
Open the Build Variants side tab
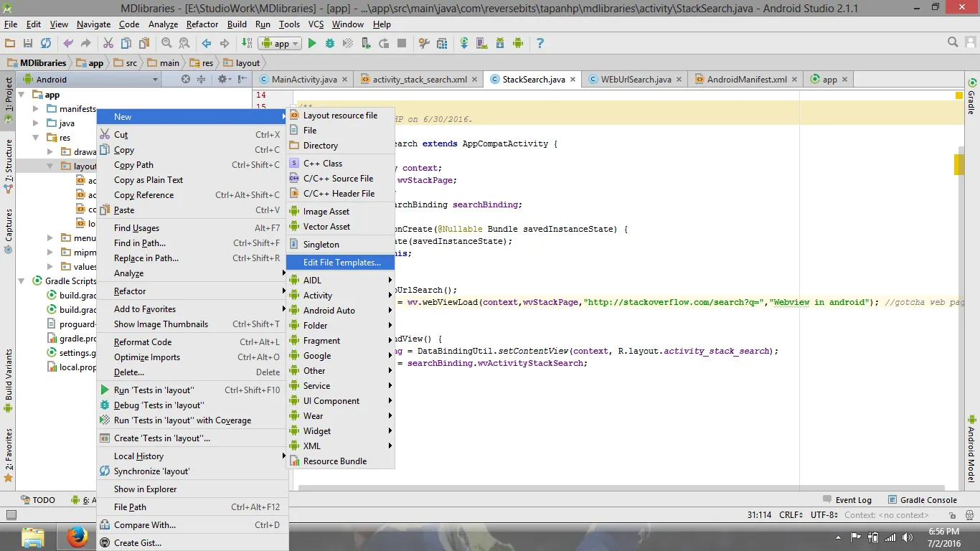click(x=9, y=380)
